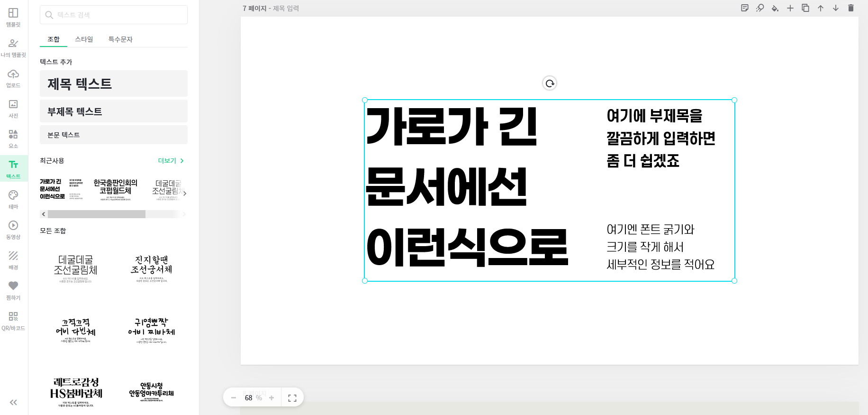Select recent 가로가 긴 문서에선 text combo

click(x=62, y=189)
